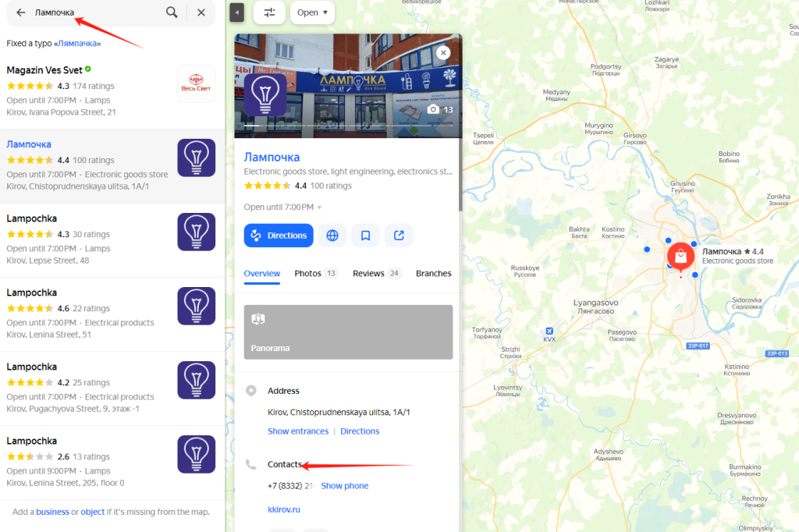Image resolution: width=799 pixels, height=532 pixels.
Task: Click the phone icon beside Contacts
Action: 251,464
